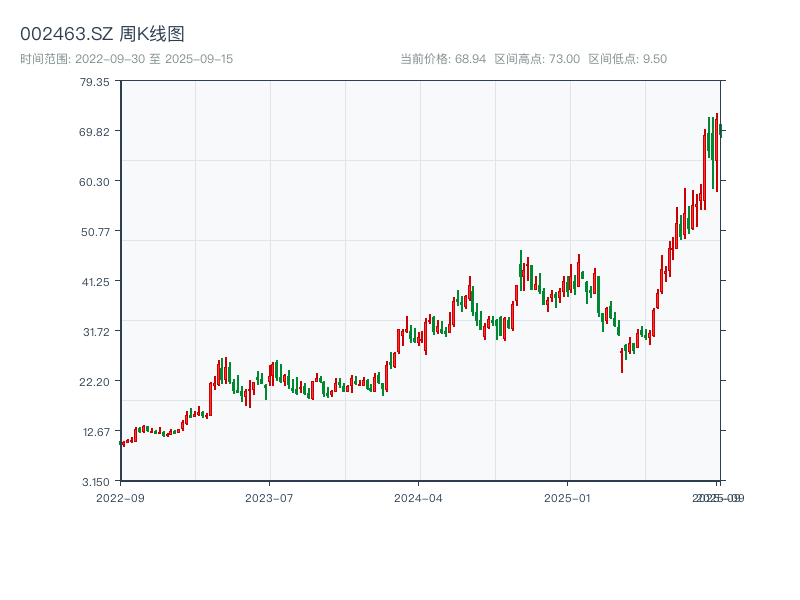This screenshot has width=800, height=600.
Task: Click the x-axis date 2023-07
Action: coord(269,498)
